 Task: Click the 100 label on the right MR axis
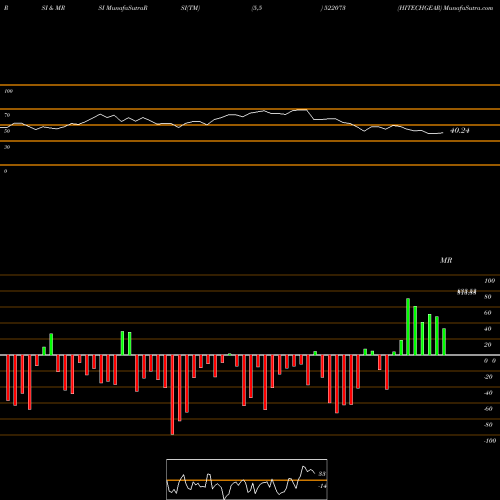[x=489, y=281]
